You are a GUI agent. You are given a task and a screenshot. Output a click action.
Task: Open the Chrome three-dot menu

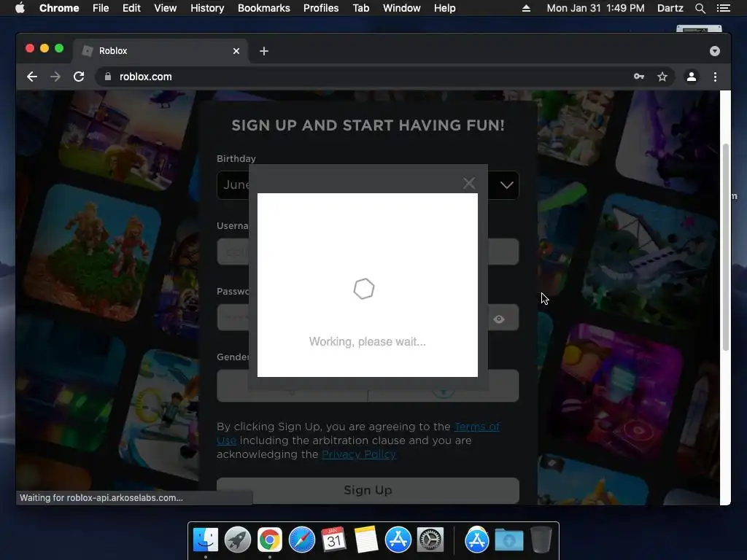715,77
